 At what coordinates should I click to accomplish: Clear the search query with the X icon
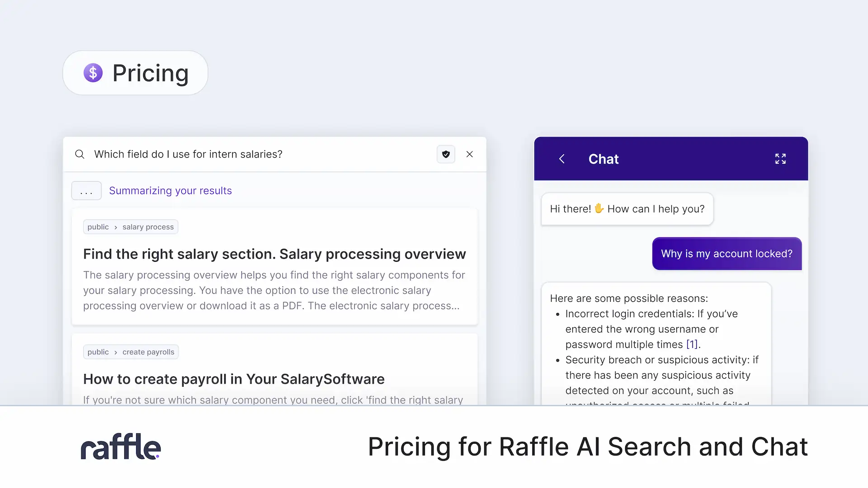coord(470,154)
